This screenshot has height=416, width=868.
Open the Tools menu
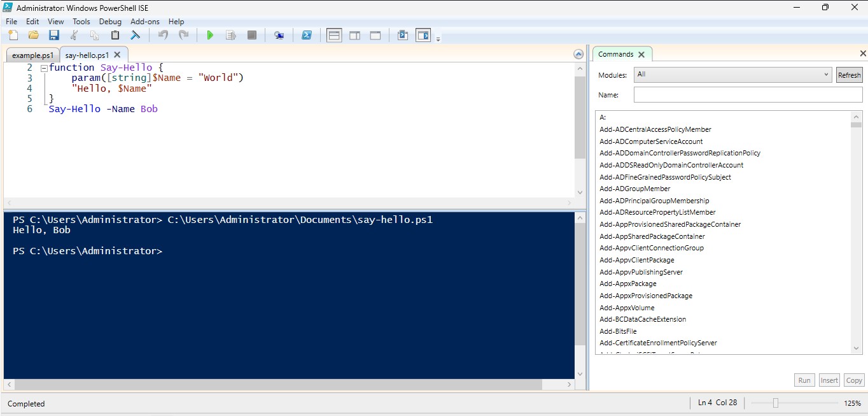point(81,22)
